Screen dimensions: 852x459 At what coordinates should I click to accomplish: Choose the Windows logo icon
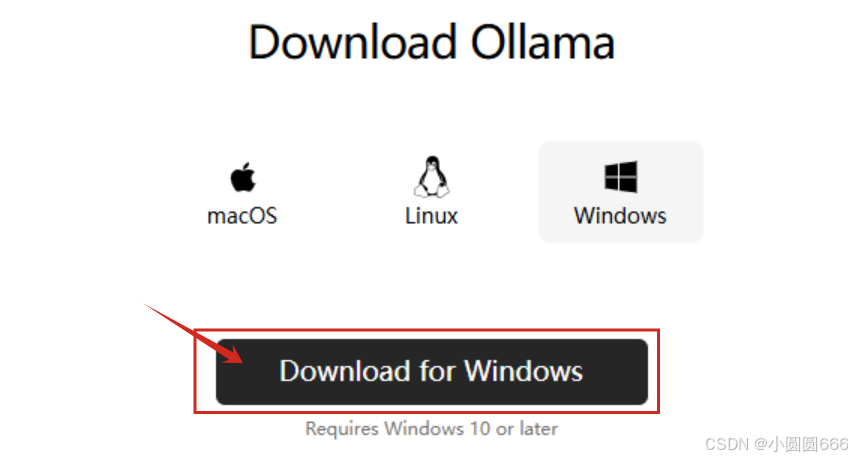(x=621, y=177)
